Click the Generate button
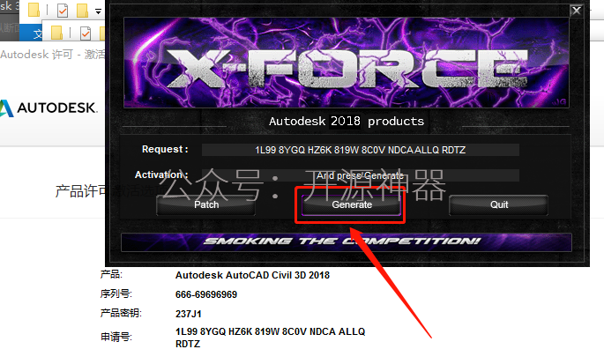Viewport: 604px width, 364px height. tap(351, 205)
